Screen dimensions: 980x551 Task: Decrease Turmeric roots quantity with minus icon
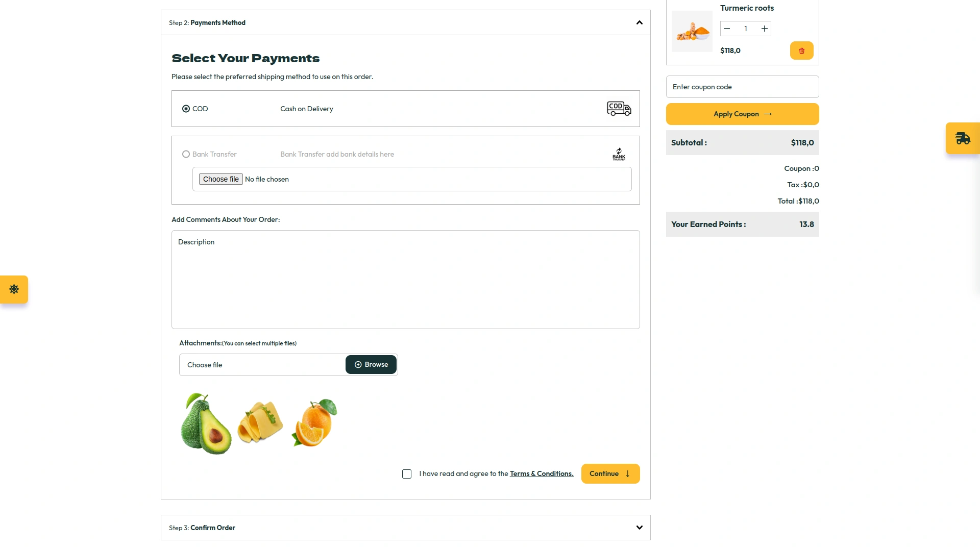click(727, 29)
